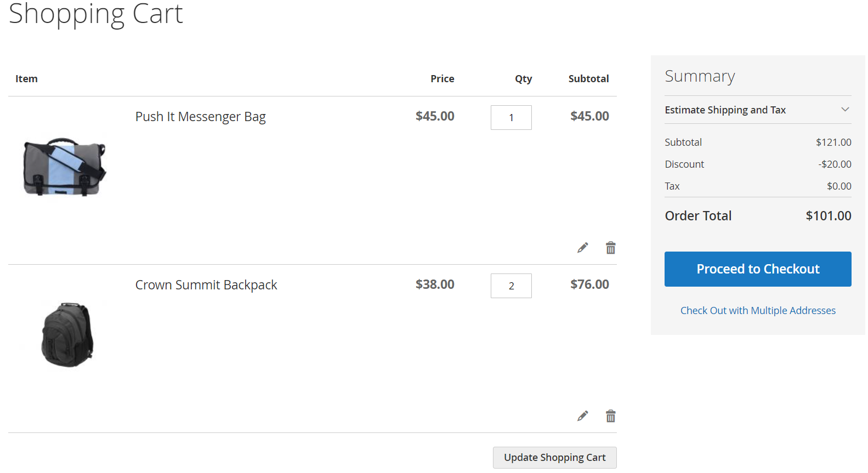
Task: Choose Check Out with Multiple Addresses
Action: 757,311
